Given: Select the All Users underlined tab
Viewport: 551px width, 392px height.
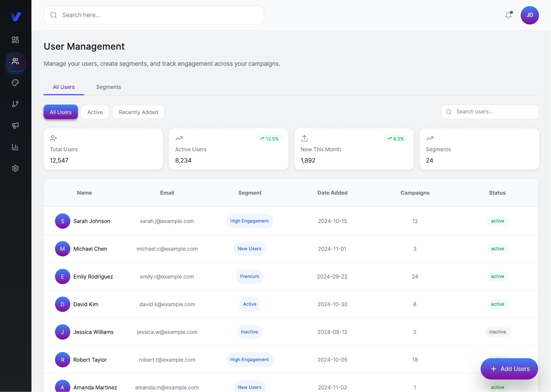Looking at the screenshot, I should point(64,87).
